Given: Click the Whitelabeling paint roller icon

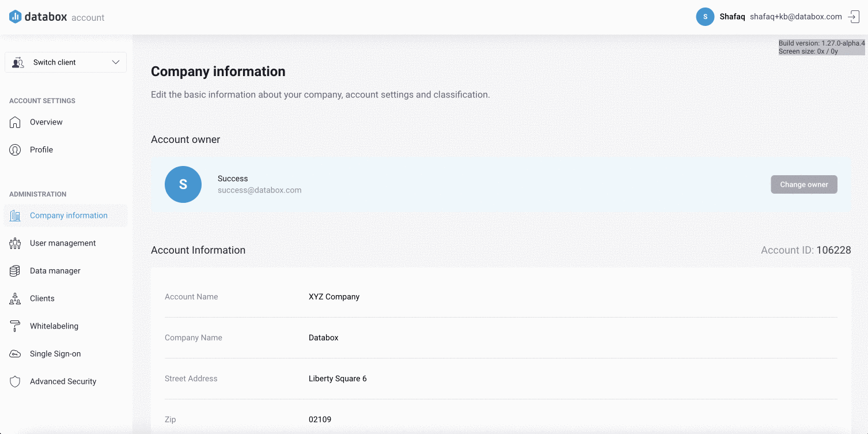Looking at the screenshot, I should pyautogui.click(x=15, y=326).
